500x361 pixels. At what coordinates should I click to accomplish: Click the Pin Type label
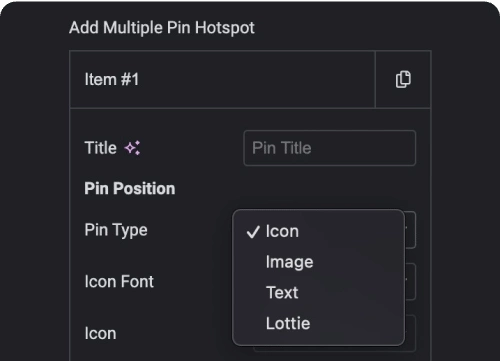click(116, 230)
